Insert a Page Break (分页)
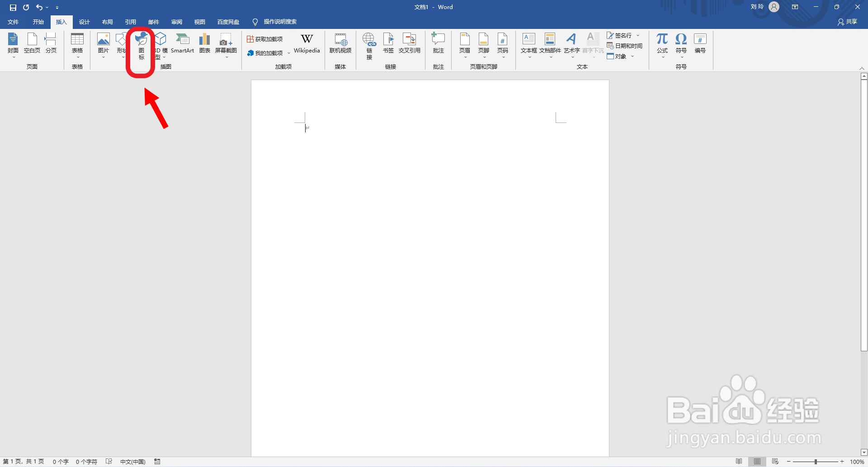Screen dimensions: 868x467 pyautogui.click(x=51, y=43)
